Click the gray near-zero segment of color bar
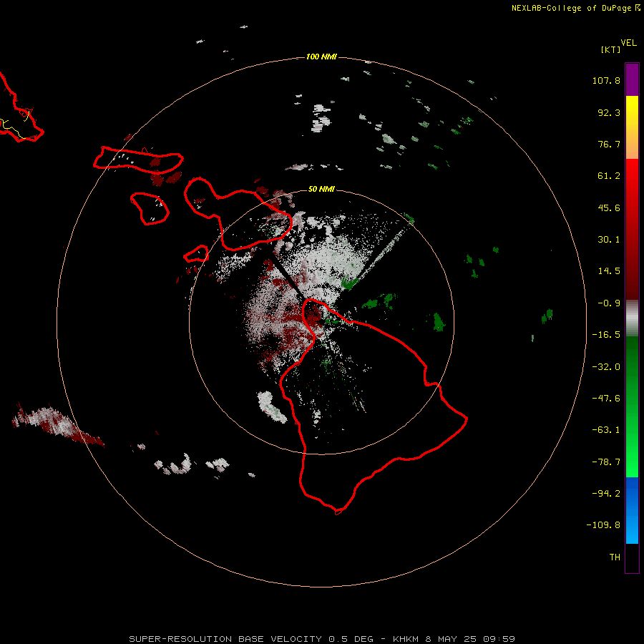This screenshot has height=644, width=644. 632,318
